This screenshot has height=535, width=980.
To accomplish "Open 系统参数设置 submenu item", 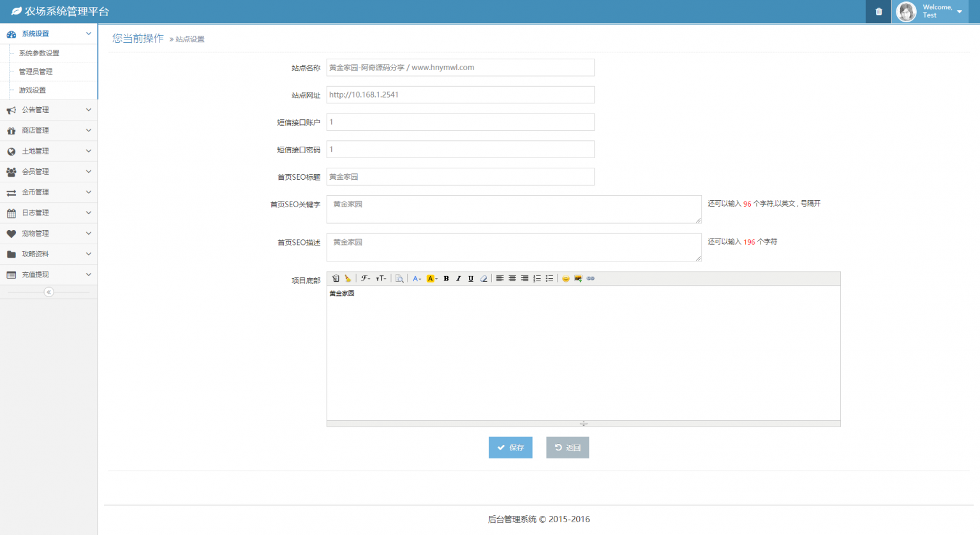I will 39,54.
